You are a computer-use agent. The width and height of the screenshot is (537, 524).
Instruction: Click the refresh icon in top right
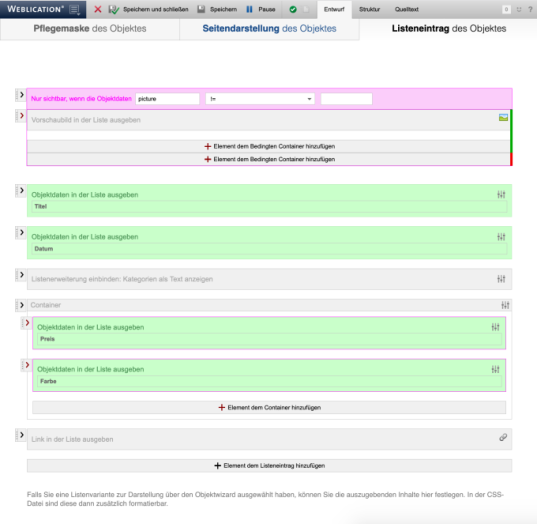click(519, 10)
